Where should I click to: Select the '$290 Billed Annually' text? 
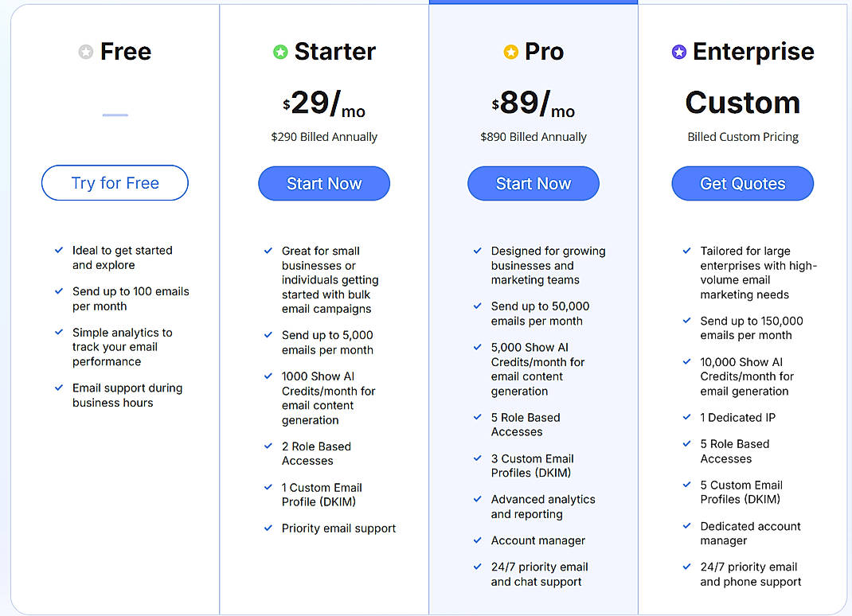click(323, 136)
